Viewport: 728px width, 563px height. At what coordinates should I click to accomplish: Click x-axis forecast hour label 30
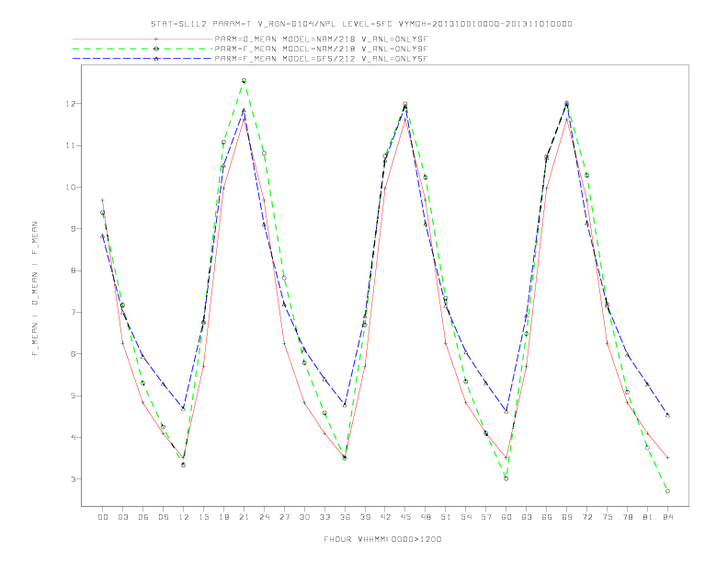point(304,517)
